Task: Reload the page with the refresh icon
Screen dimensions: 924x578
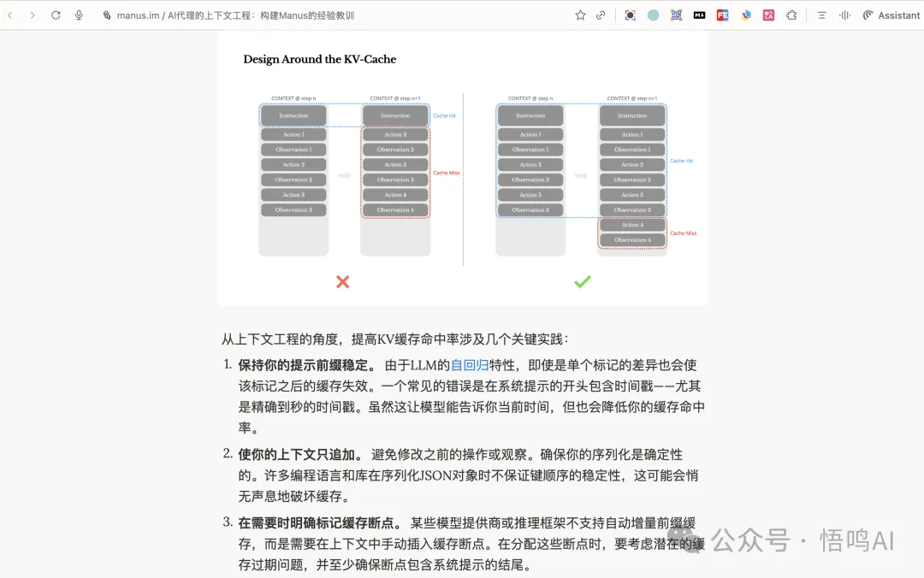Action: [x=56, y=15]
